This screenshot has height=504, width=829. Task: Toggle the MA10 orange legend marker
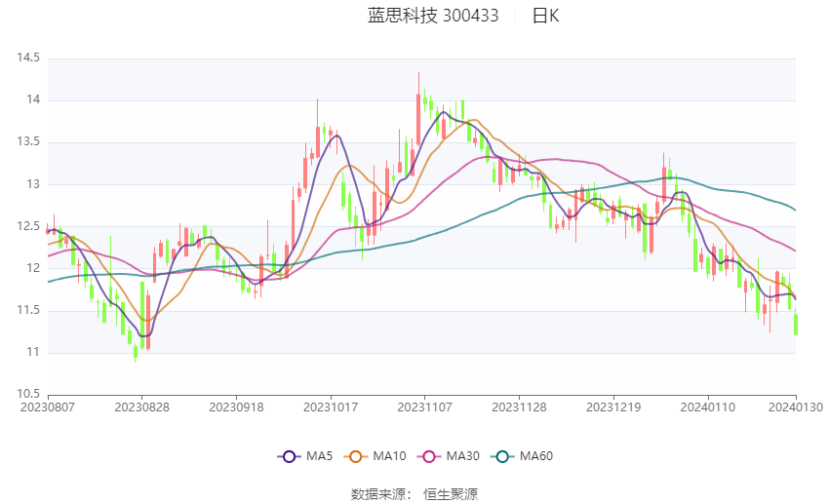[357, 456]
